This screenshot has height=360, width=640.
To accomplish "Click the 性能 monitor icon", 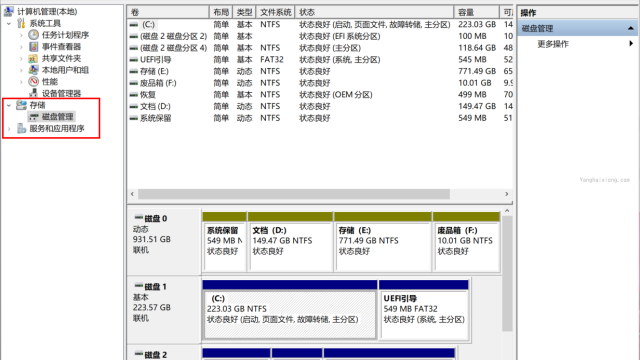I will tap(33, 82).
